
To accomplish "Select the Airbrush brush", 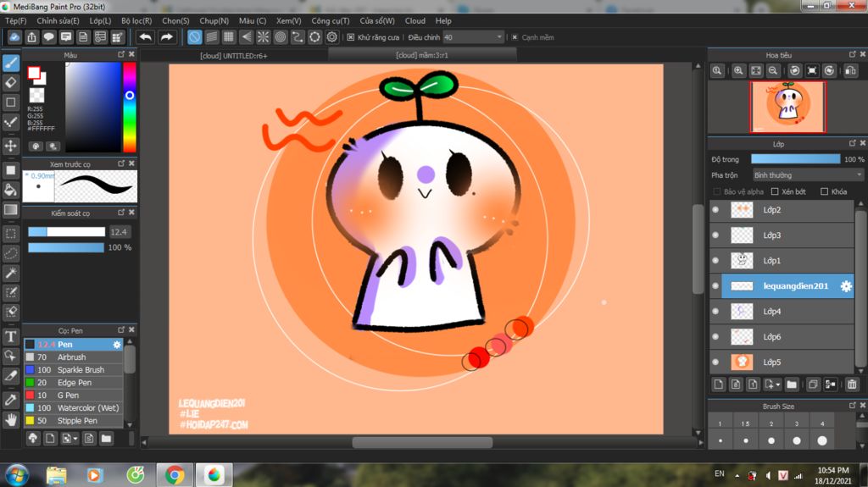I will click(73, 357).
